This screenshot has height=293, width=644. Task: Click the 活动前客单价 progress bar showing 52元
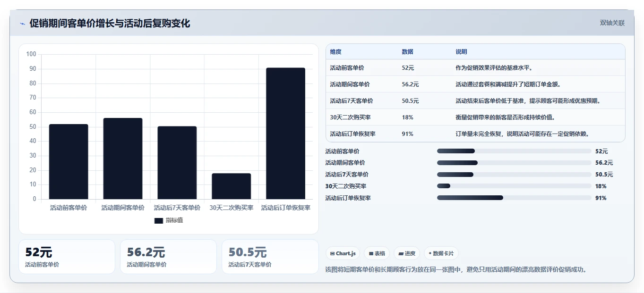tap(514, 151)
